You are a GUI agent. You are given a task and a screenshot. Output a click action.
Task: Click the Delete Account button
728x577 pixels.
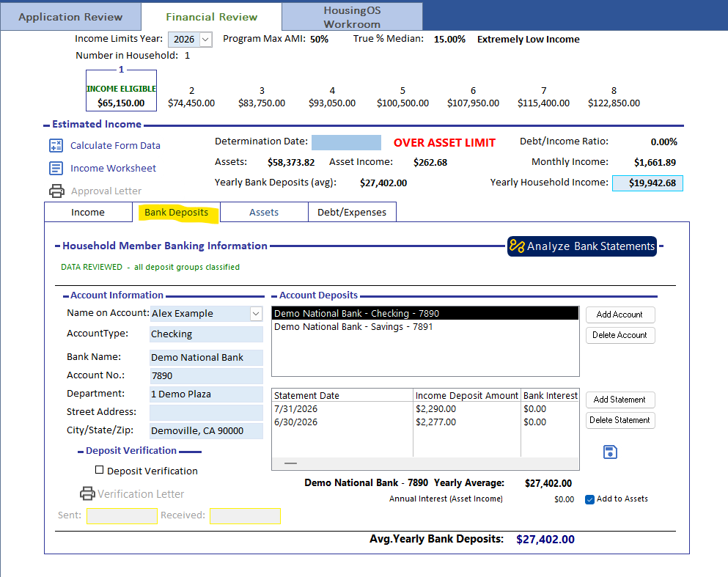click(x=620, y=335)
